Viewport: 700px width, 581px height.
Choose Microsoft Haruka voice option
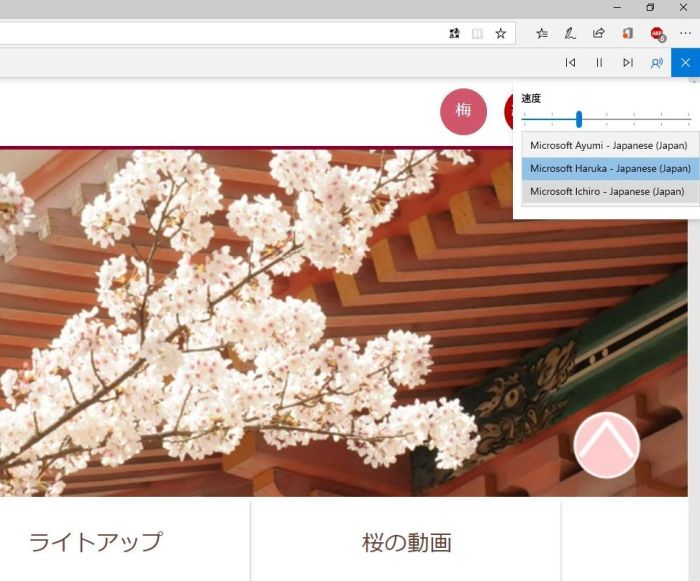pyautogui.click(x=610, y=168)
